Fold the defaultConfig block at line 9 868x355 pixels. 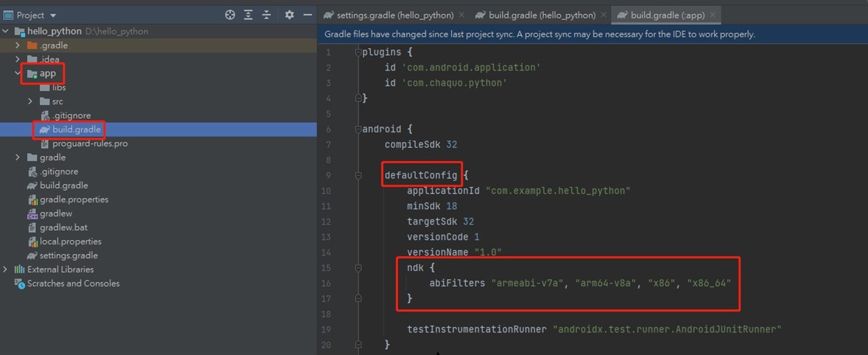pos(358,175)
